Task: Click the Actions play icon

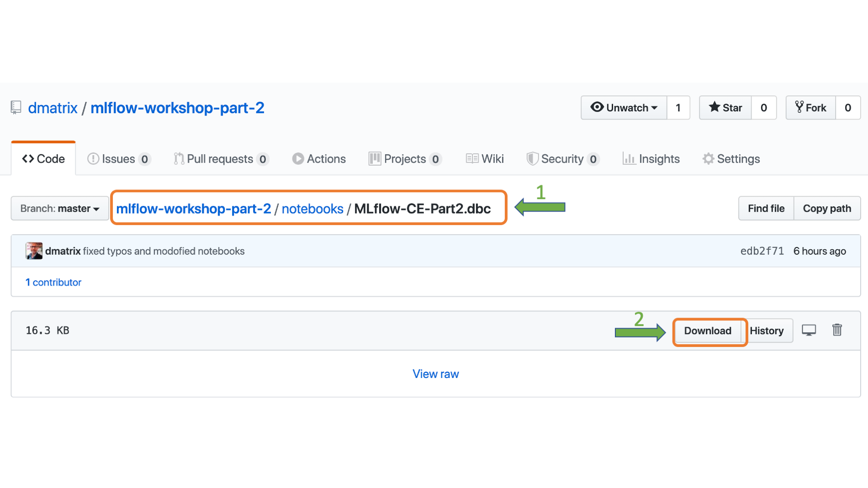Action: tap(298, 159)
